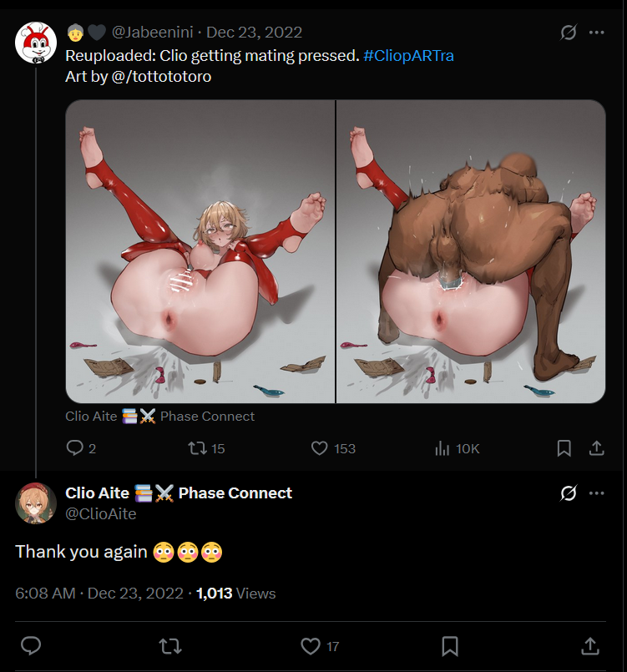Reply to the Jabeenini post
Screen dimensions: 627x672
[x=75, y=448]
